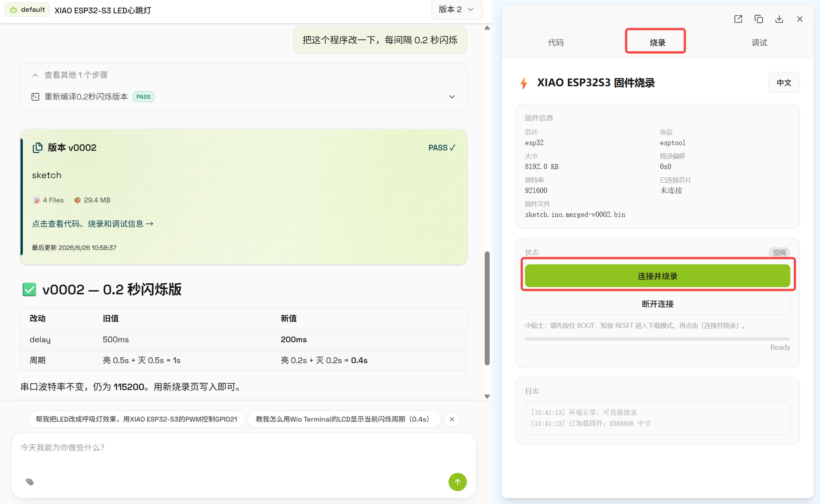Click the protocol value esptool
This screenshot has height=504, width=820.
tap(673, 143)
